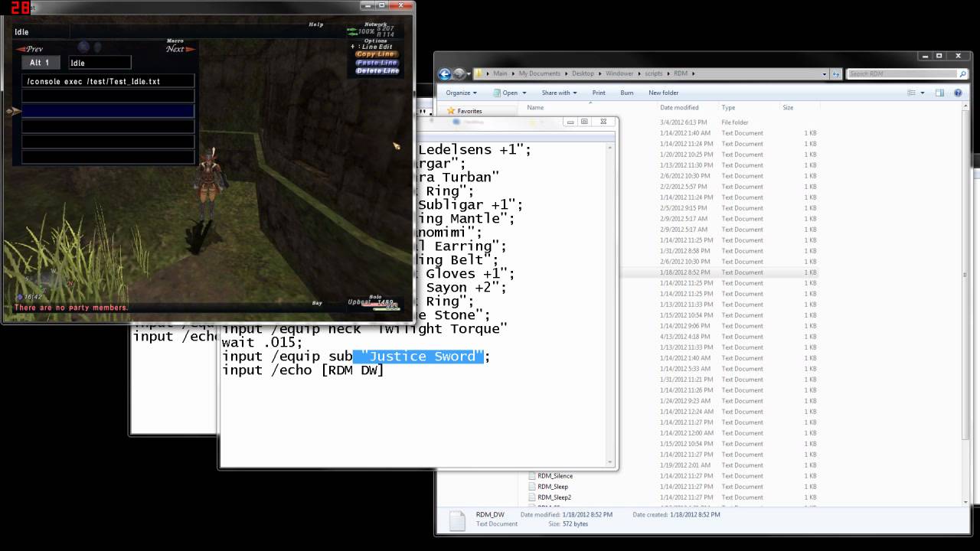Go back in the Explorer window
The height and width of the screenshot is (551, 980).
[445, 74]
